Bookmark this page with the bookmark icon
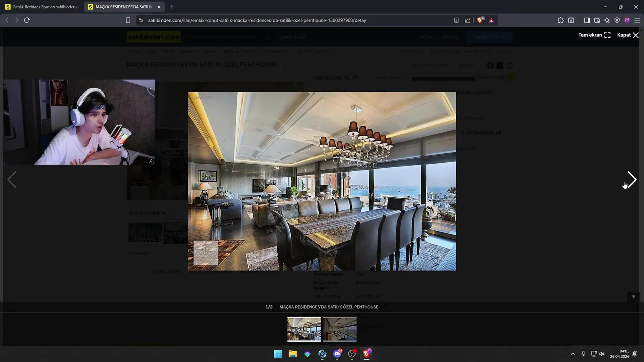This screenshot has height=362, width=644. point(128,20)
